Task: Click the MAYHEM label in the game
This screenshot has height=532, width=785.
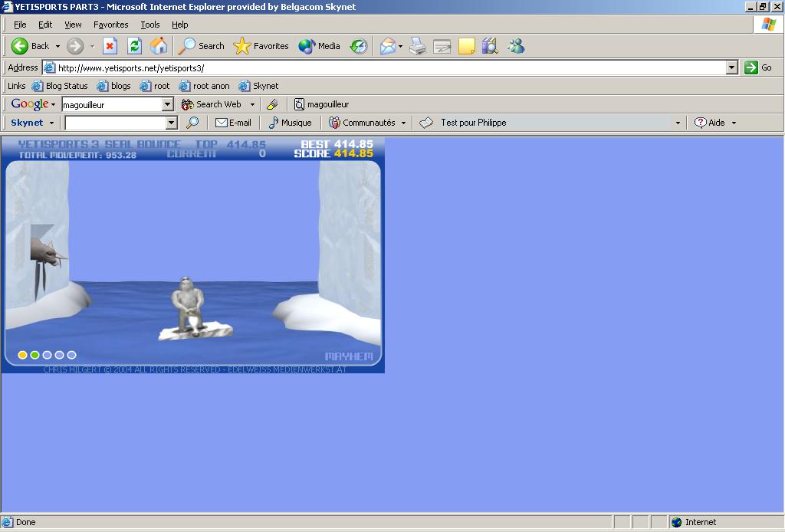Action: pos(349,356)
